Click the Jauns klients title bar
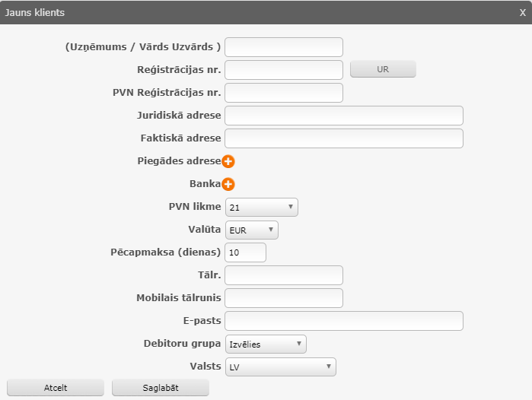Screen dimensions: 532x400 pyautogui.click(x=228, y=12)
